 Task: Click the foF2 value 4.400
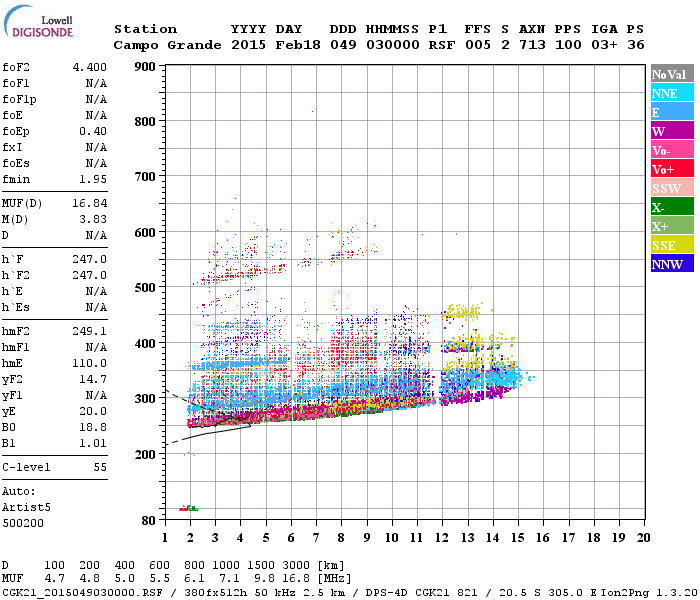pos(90,67)
